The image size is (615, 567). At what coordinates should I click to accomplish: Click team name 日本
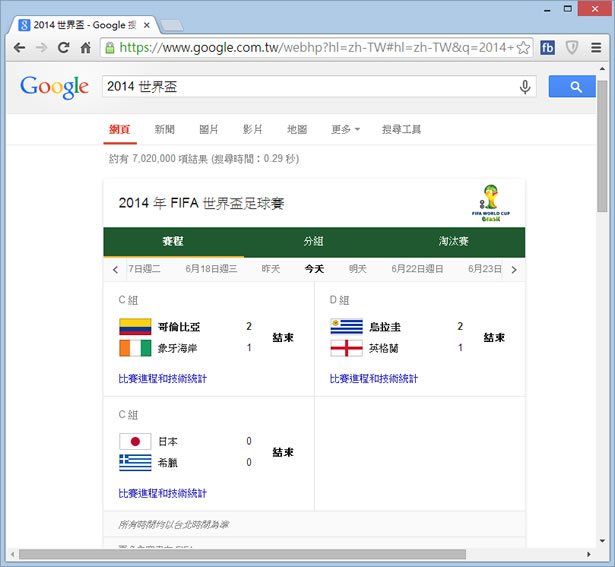point(168,442)
